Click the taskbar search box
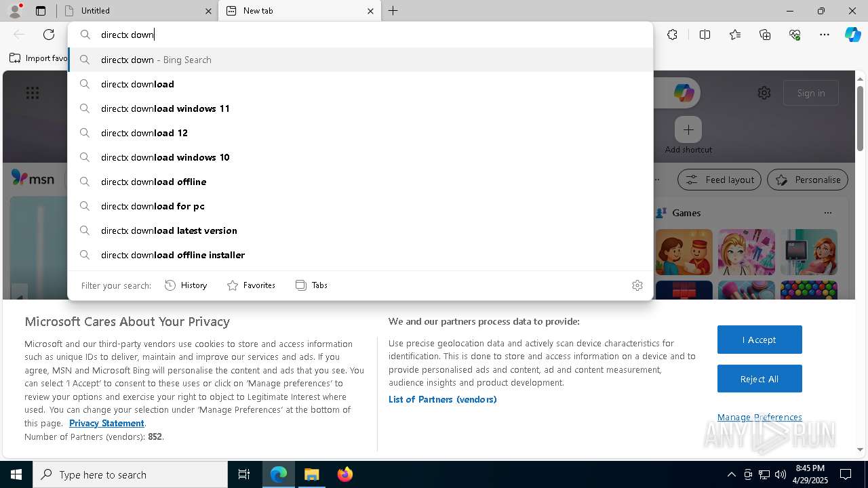The height and width of the screenshot is (488, 868). pyautogui.click(x=130, y=474)
